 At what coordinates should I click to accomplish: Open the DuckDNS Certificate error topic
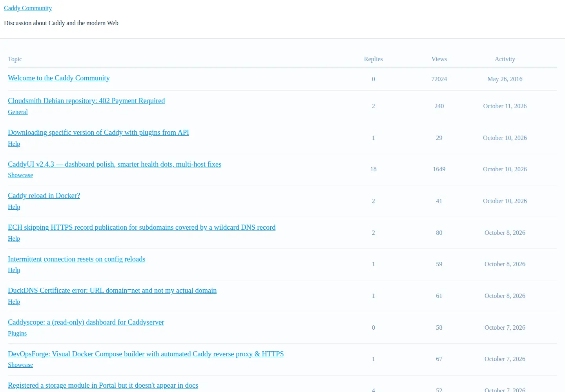pos(112,290)
